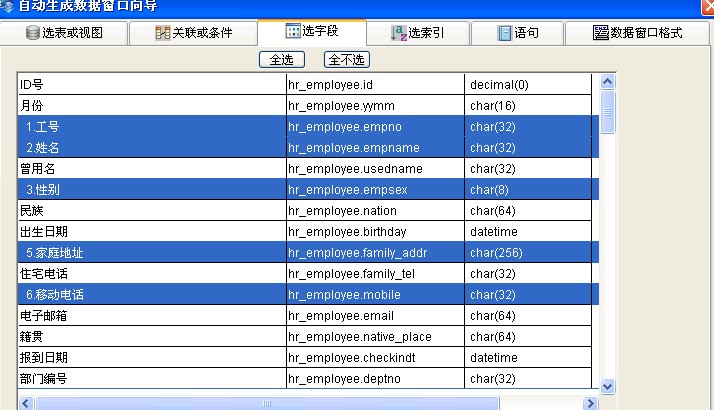Select the 电子邮箱 field row
The image size is (714, 410).
(x=150, y=316)
